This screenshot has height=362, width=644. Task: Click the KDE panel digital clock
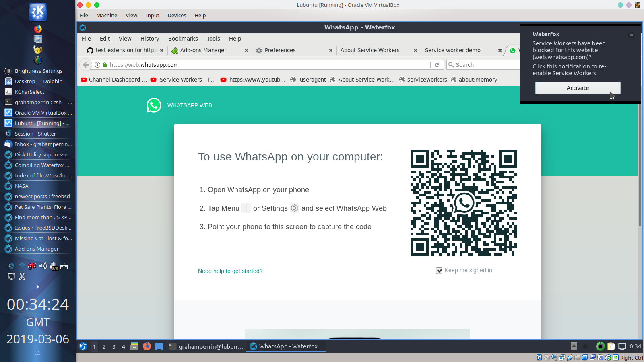[x=38, y=322]
